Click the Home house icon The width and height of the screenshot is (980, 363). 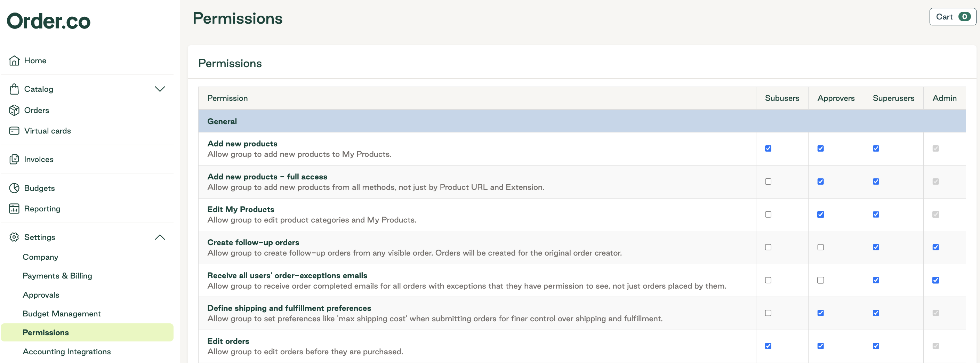pyautogui.click(x=14, y=60)
